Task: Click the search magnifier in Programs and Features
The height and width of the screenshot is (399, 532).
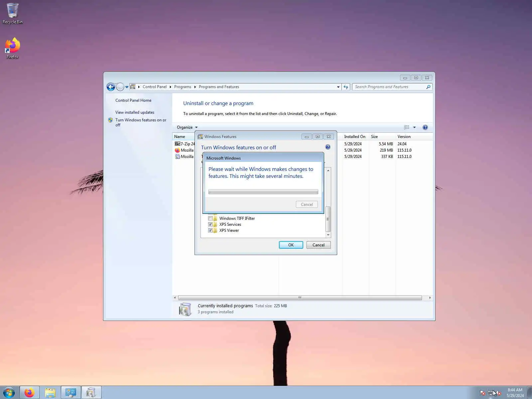Action: tap(428, 87)
